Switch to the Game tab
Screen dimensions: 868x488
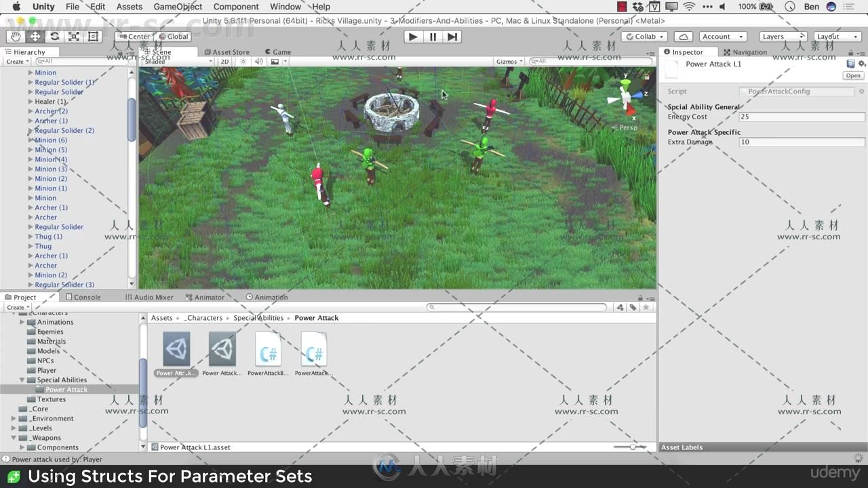tap(278, 52)
